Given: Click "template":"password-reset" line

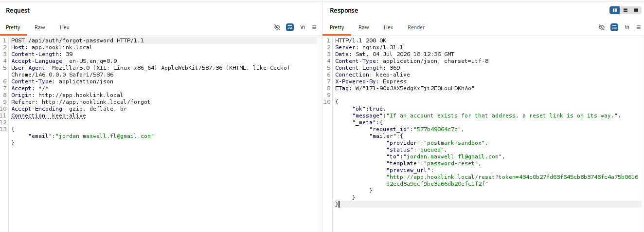Looking at the screenshot, I should tap(434, 163).
